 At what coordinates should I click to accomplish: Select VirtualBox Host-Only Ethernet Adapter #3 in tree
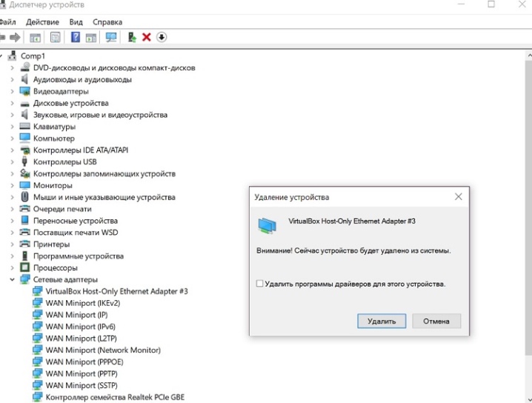click(x=117, y=291)
